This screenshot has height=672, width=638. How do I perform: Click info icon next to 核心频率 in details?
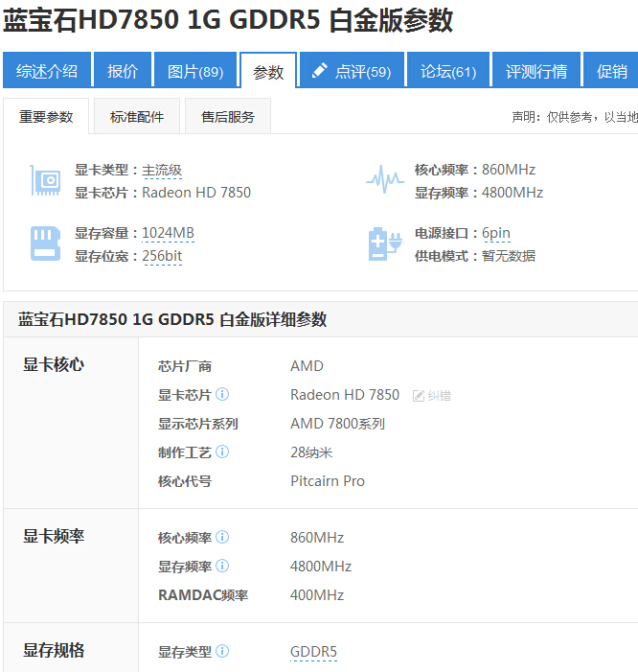(x=222, y=537)
